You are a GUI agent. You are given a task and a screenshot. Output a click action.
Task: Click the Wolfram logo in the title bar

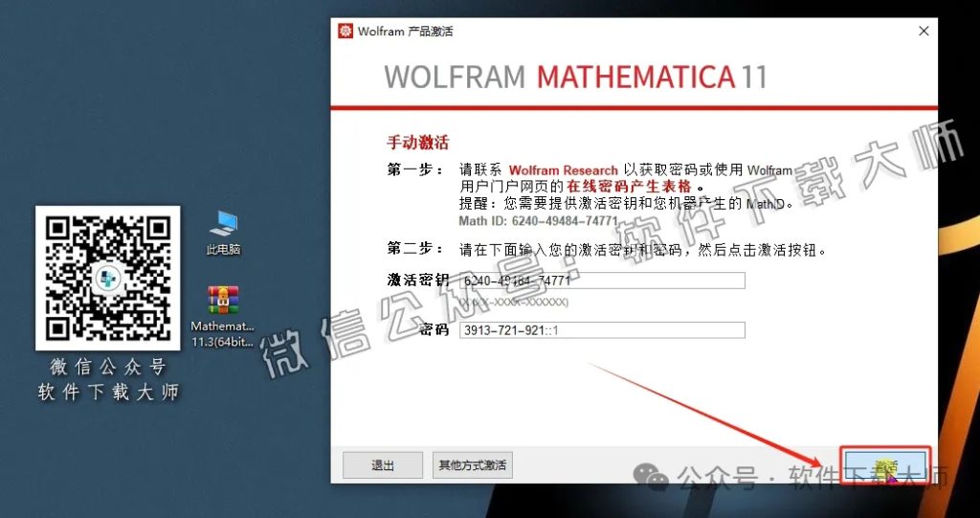point(345,31)
